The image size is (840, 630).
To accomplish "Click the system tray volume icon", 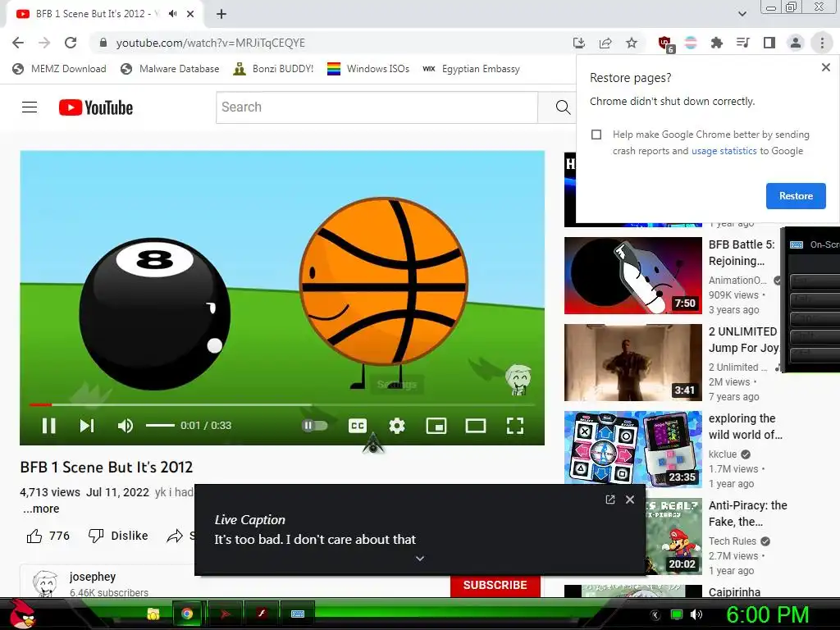I will (x=696, y=614).
